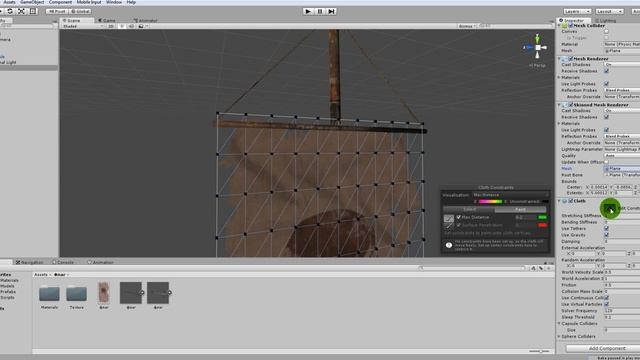Screen dimensions: 640x360
Task: Open the Mobile Input menu
Action: click(x=89, y=2)
